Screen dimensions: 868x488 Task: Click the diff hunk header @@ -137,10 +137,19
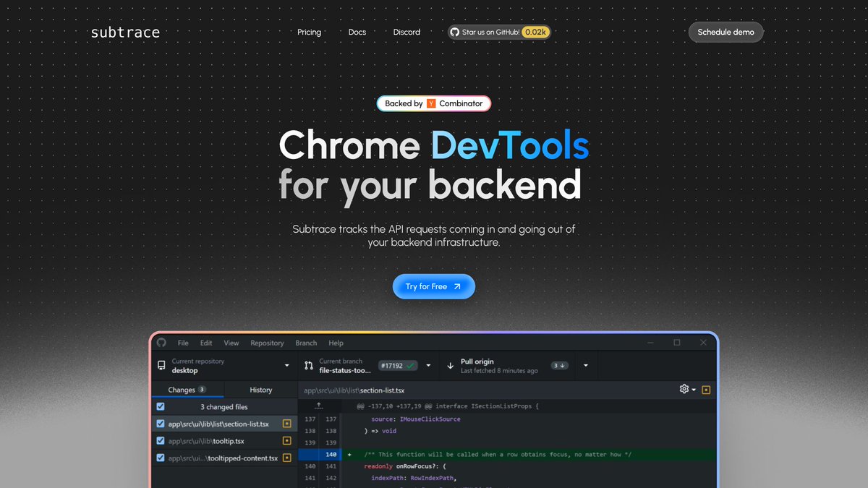[x=448, y=406]
